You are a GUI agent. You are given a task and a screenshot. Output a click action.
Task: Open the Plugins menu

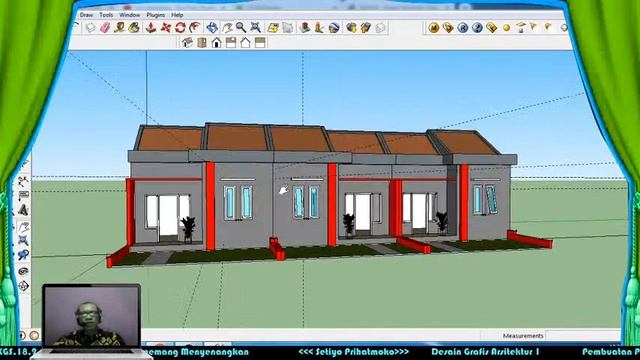pos(156,15)
